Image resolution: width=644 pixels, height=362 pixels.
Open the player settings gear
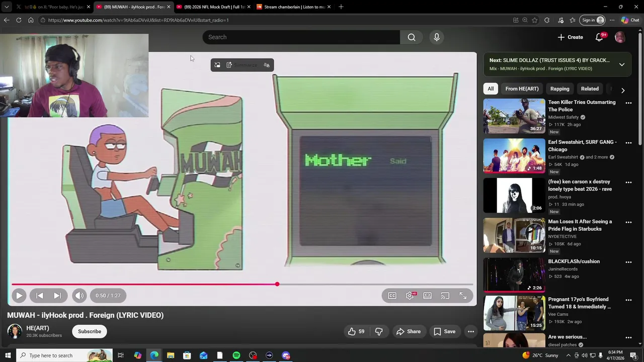click(x=410, y=296)
